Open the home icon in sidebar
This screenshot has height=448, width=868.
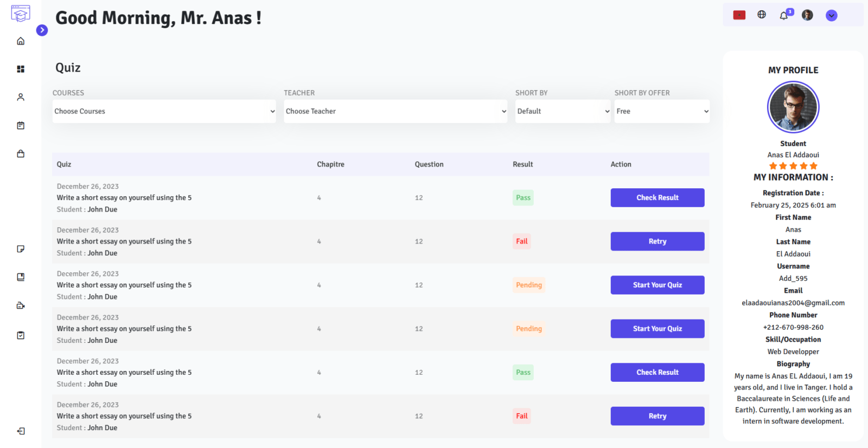point(21,41)
